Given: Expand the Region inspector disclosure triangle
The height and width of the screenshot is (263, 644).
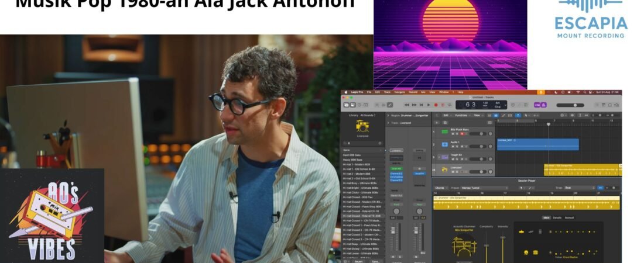Looking at the screenshot, I should [388, 115].
